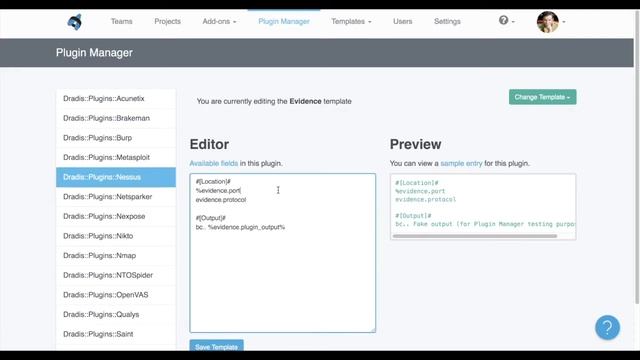The image size is (640, 360).
Task: Select Dradis::Plugins::NTOSpider plugin
Action: 116,275
